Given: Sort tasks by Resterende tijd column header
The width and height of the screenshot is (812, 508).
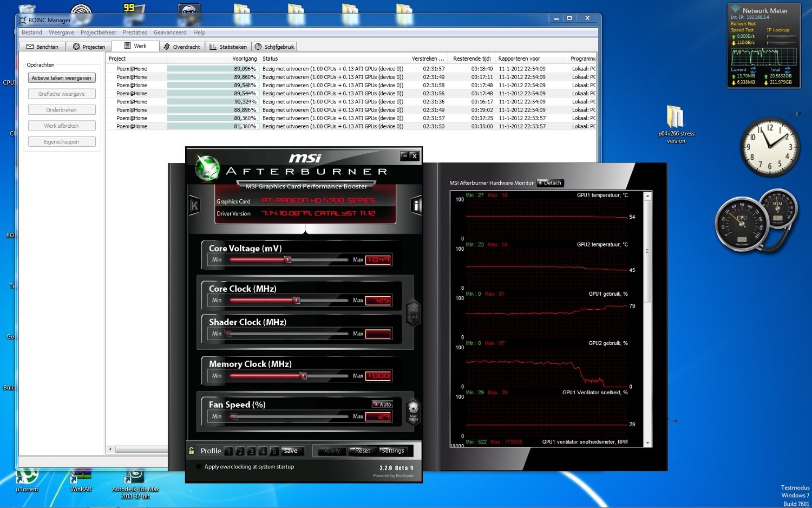Looking at the screenshot, I should point(472,58).
